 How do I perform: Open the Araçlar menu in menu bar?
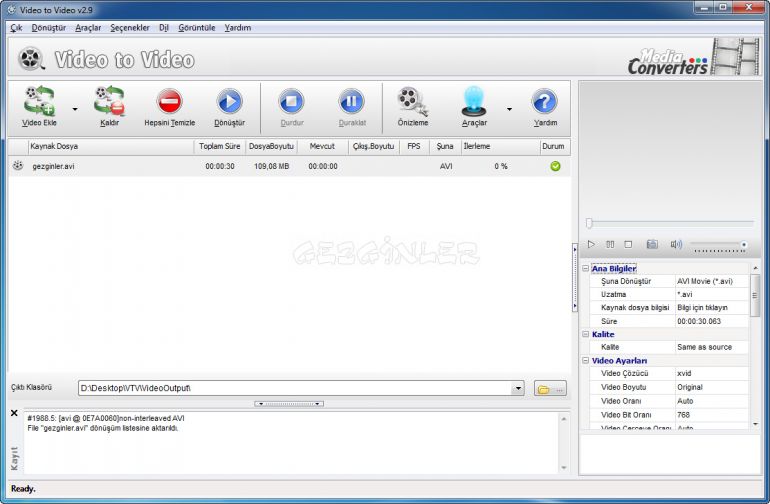pos(88,28)
